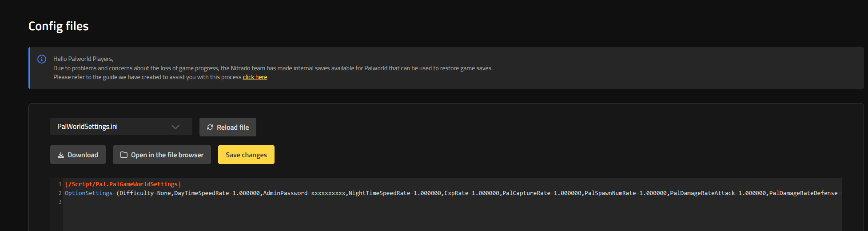Click Difficulty=None in the config line
This screenshot has width=868, height=231.
tap(145, 193)
